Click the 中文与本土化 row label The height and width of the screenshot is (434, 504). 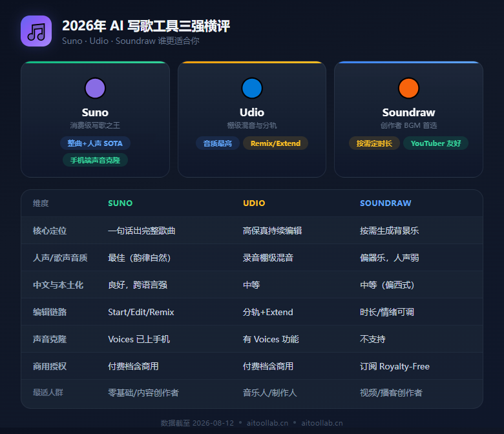click(x=58, y=285)
